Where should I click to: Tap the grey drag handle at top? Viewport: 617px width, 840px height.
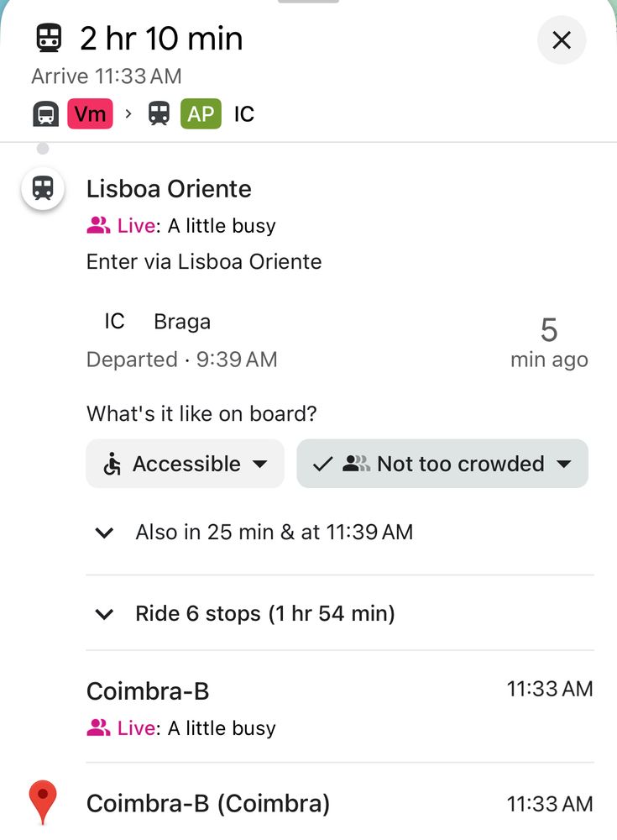(x=308, y=2)
